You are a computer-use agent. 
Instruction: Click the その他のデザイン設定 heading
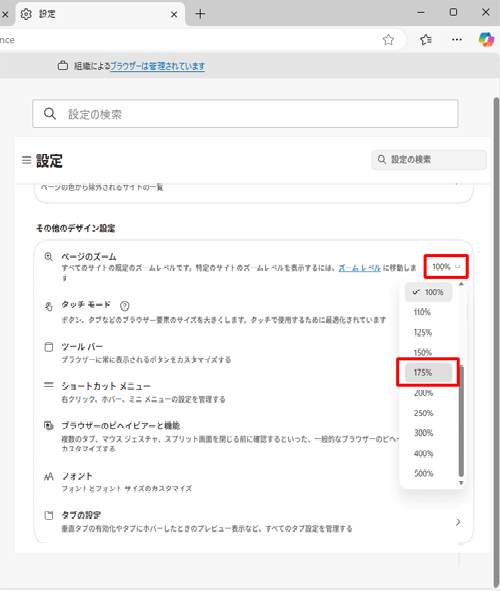[x=75, y=228]
